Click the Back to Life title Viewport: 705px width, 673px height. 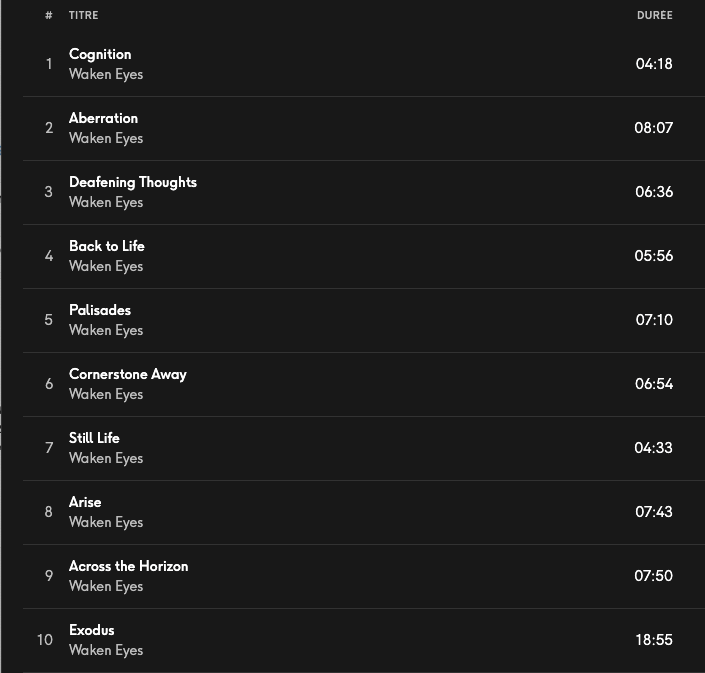(107, 246)
